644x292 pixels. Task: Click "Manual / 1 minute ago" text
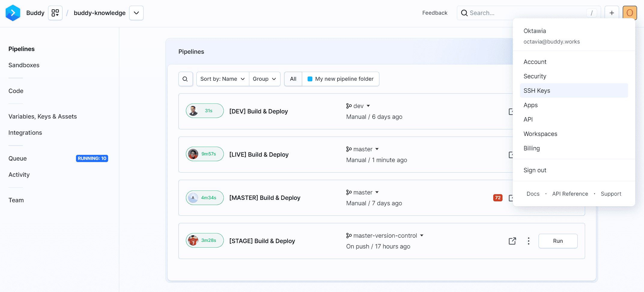pyautogui.click(x=376, y=160)
